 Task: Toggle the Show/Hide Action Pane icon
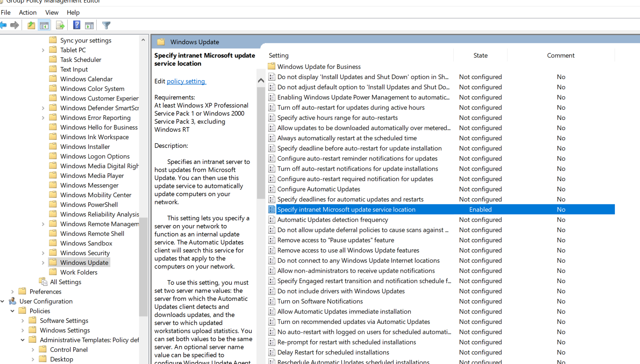click(90, 25)
